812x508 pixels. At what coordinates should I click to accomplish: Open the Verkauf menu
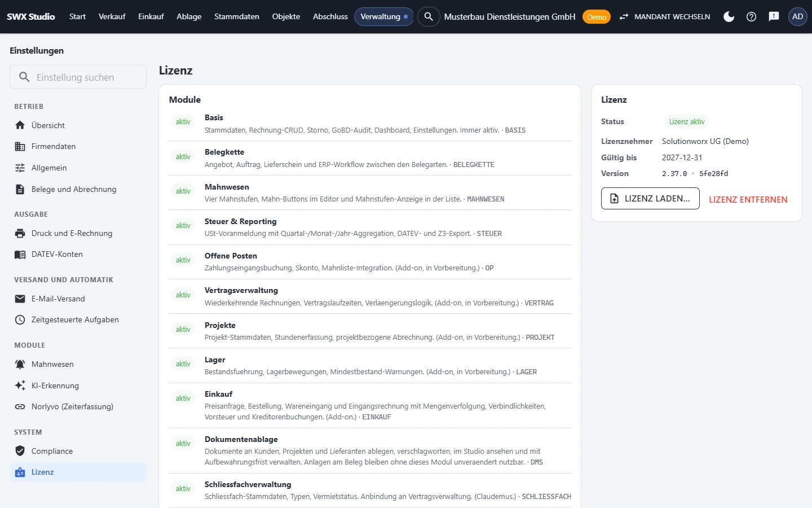112,16
